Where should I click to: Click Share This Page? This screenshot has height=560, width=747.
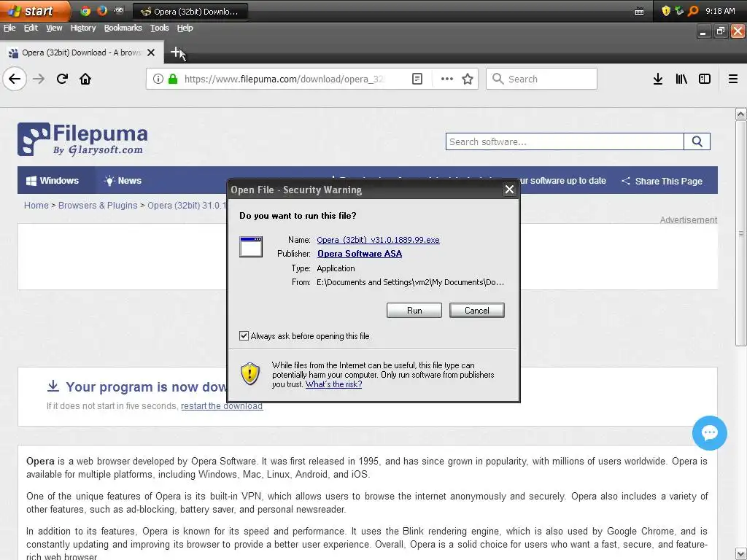662,181
